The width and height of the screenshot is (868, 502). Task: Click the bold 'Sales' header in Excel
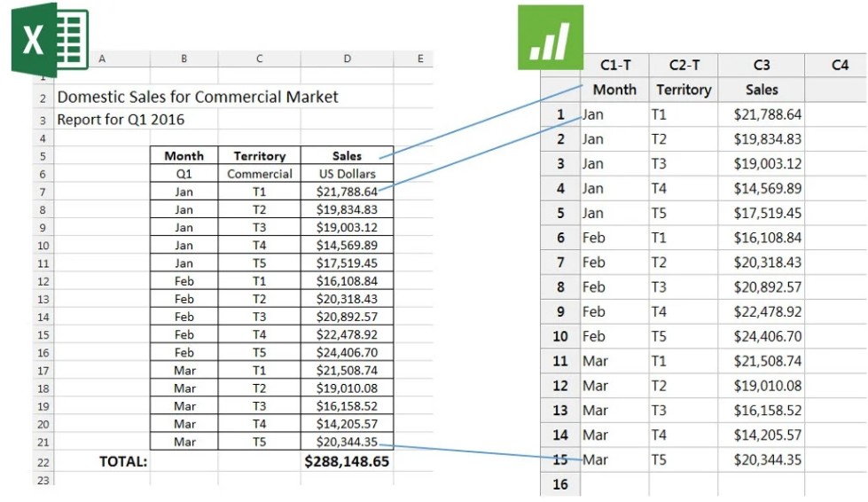click(347, 155)
